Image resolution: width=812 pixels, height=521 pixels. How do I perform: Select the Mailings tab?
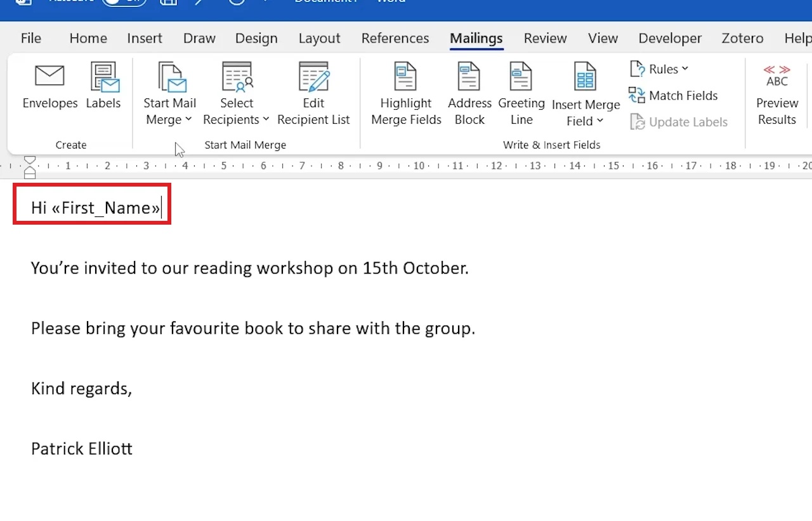click(476, 38)
